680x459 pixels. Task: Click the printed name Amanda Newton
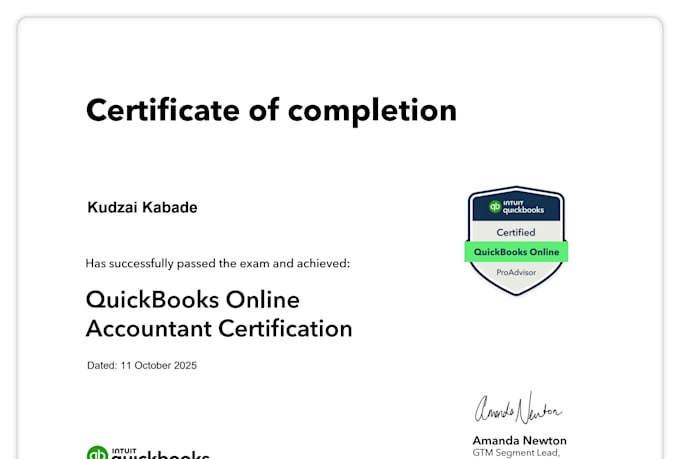520,440
